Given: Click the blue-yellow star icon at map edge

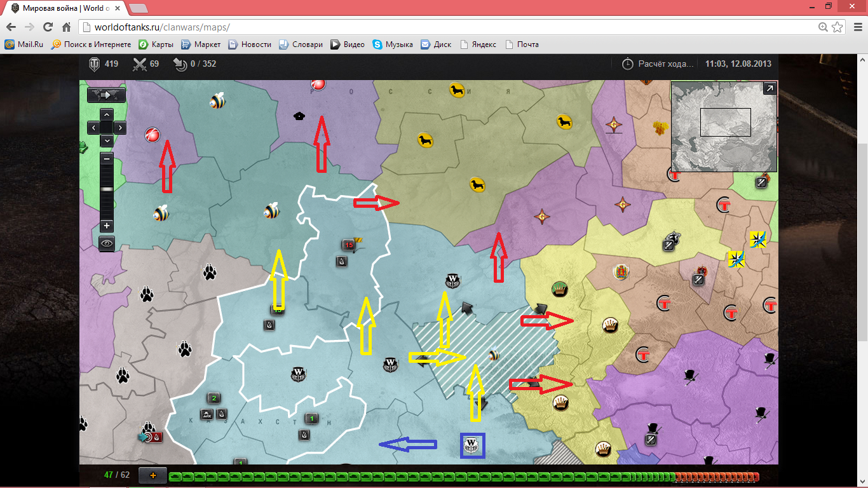Looking at the screenshot, I should tap(757, 239).
